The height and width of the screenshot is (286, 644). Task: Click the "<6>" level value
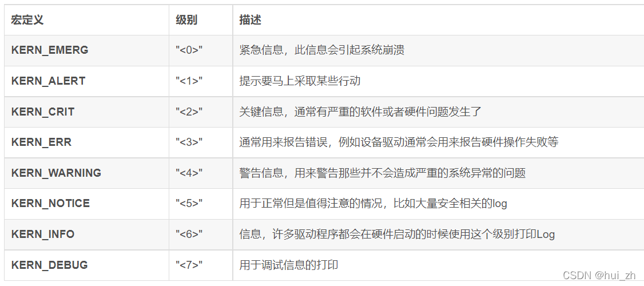coord(189,234)
